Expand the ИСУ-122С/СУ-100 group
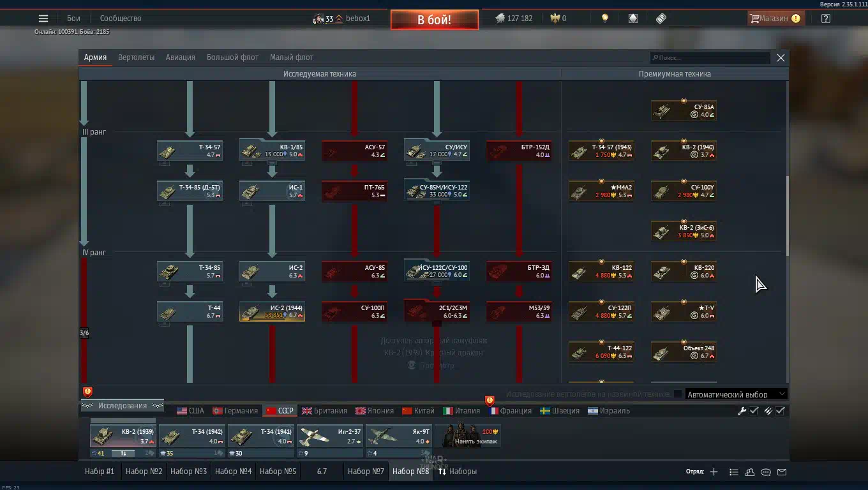 (x=437, y=271)
